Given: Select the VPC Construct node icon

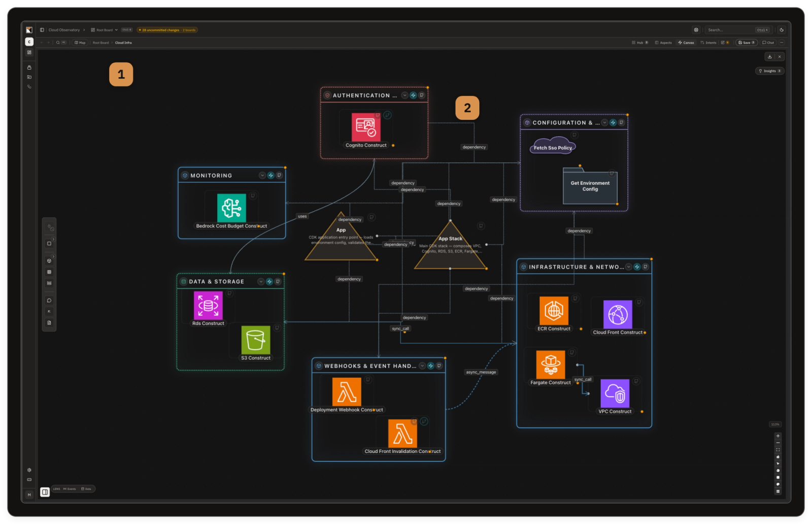Looking at the screenshot, I should coord(615,394).
